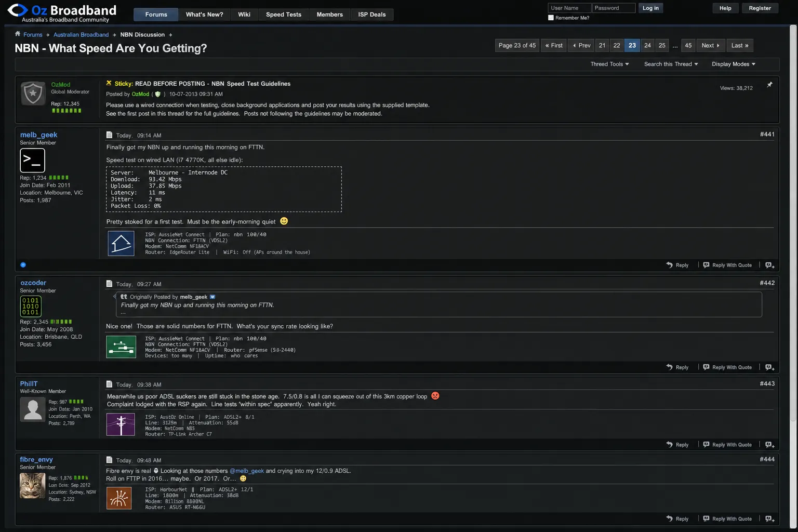Screen dimensions: 798x532
Task: Click the Help button
Action: tap(725, 8)
